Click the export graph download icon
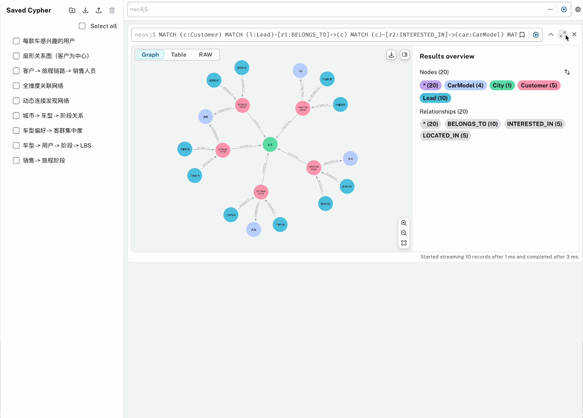 pyautogui.click(x=391, y=55)
